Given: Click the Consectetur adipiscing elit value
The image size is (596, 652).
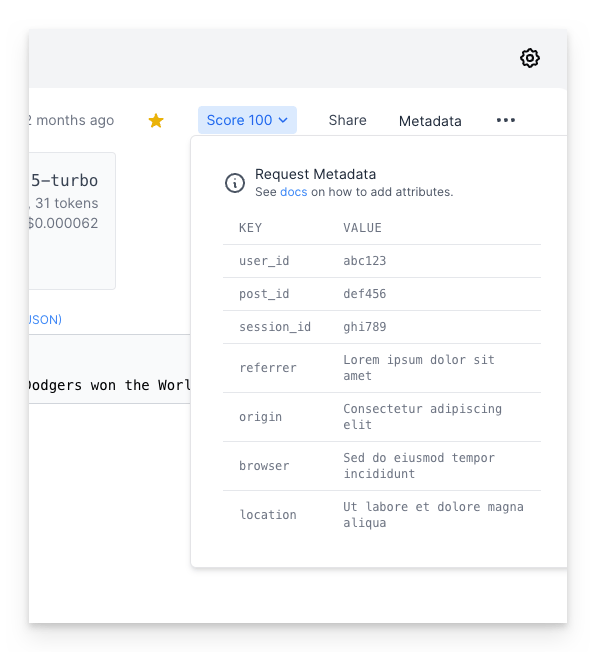Looking at the screenshot, I should pos(422,417).
